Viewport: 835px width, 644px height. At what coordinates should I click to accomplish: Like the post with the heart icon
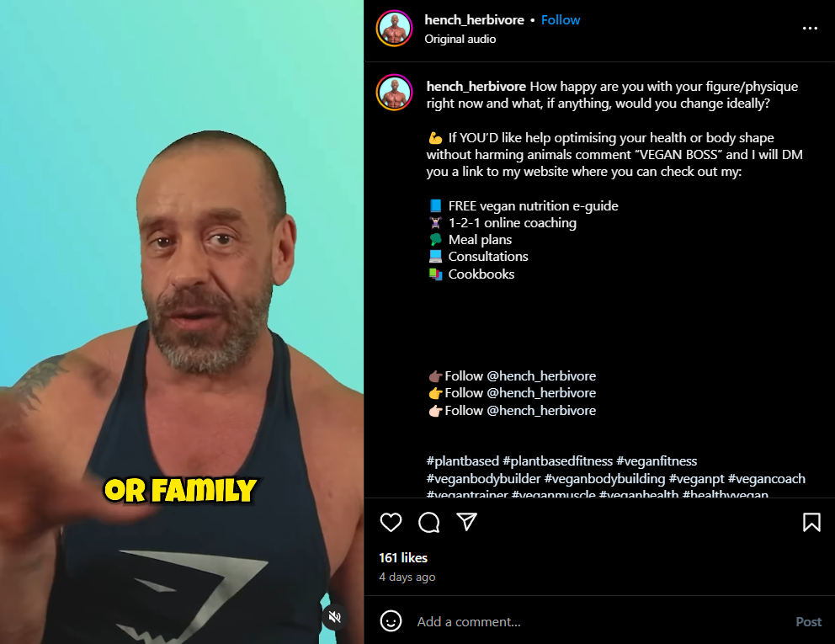(391, 523)
